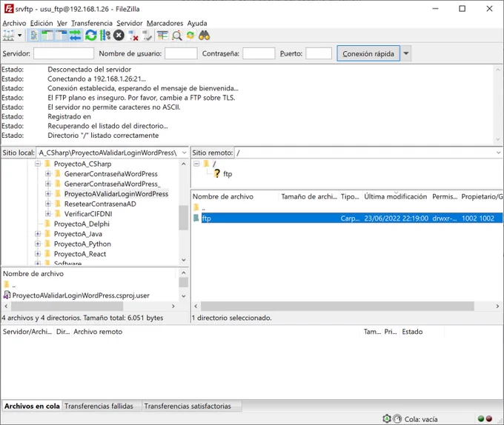The height and width of the screenshot is (425, 504).
Task: Click status bar gear speed-limits icon
Action: point(387,418)
